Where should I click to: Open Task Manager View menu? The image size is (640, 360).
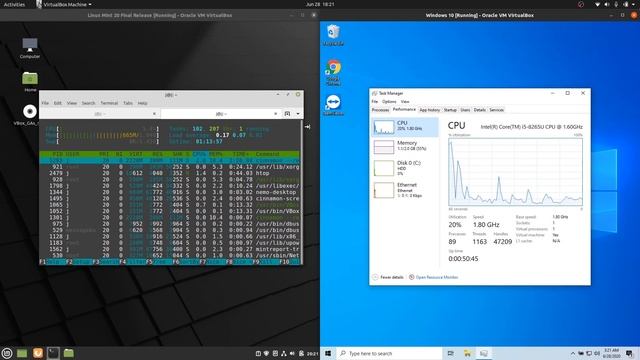coord(405,101)
